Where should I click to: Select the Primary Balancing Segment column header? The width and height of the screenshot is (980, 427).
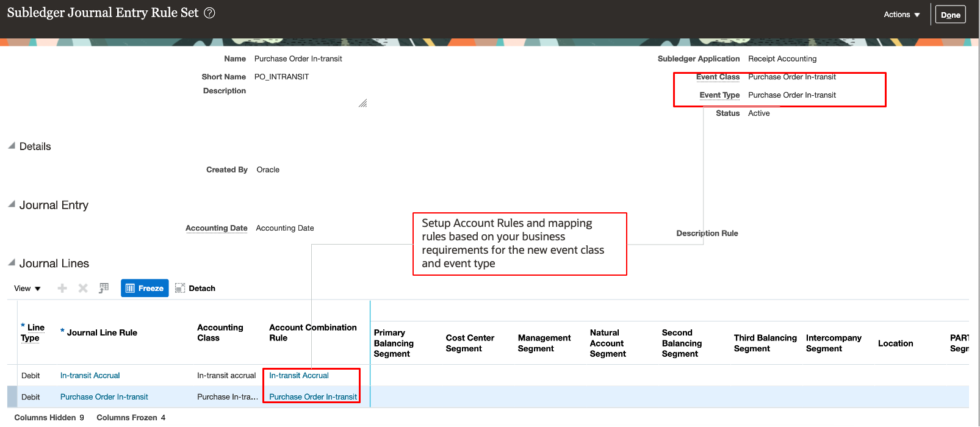pyautogui.click(x=394, y=343)
